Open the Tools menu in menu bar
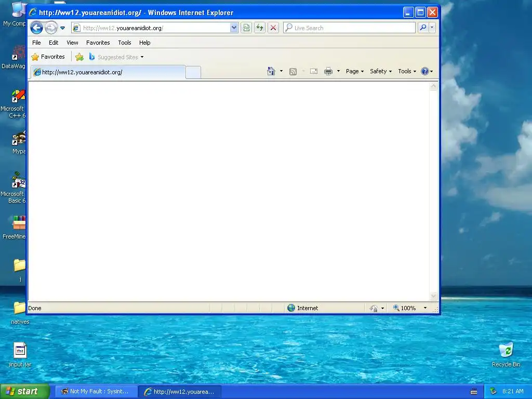This screenshot has width=532, height=399. (x=125, y=43)
